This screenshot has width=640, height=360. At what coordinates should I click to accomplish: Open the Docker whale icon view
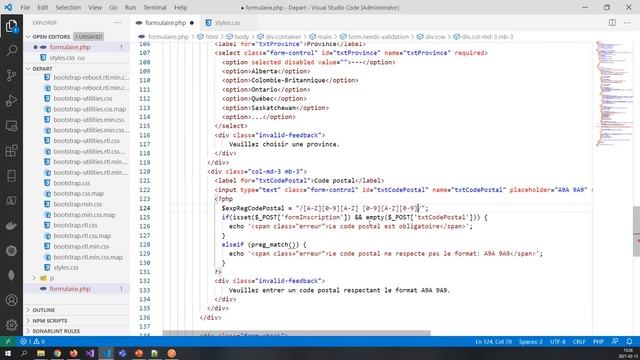coord(11,226)
